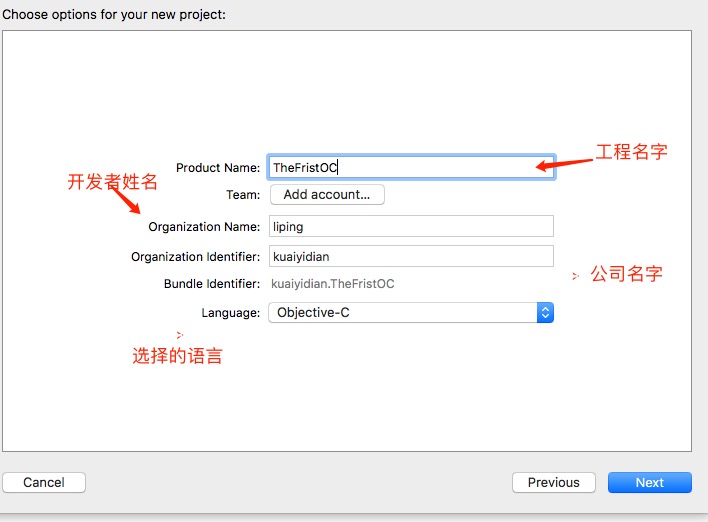Click the "Product Name:" label

tap(217, 168)
